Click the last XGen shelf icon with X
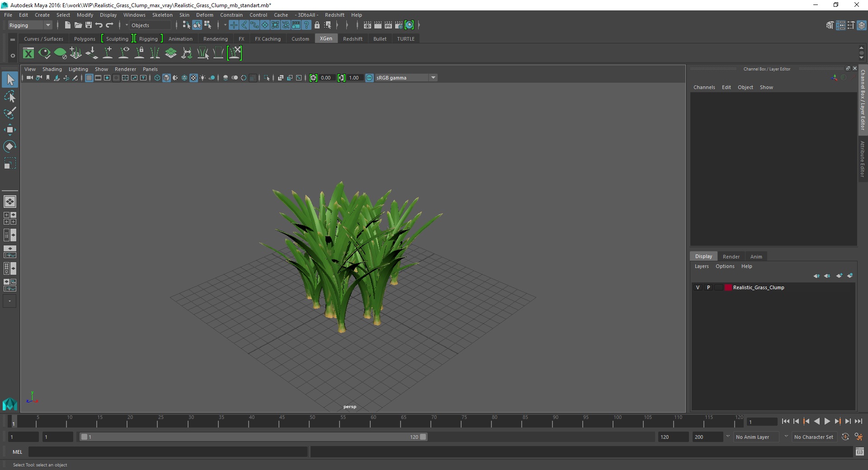 [x=235, y=53]
